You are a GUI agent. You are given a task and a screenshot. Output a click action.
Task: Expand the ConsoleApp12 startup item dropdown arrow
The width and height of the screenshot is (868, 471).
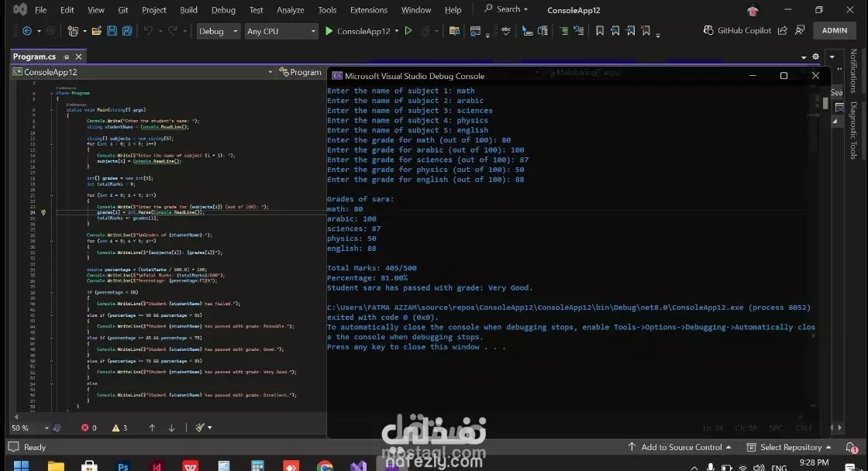click(397, 31)
